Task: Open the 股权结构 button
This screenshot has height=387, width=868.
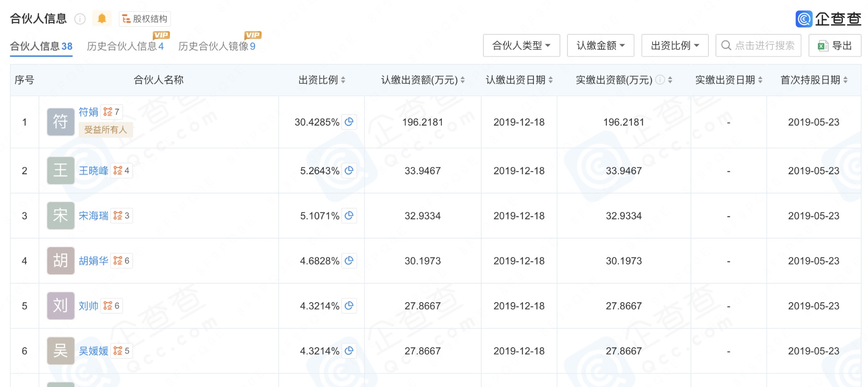Action: point(145,19)
